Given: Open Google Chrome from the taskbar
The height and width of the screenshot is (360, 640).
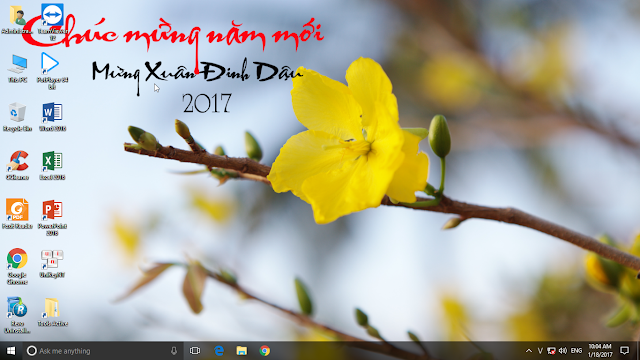Looking at the screenshot, I should [264, 351].
